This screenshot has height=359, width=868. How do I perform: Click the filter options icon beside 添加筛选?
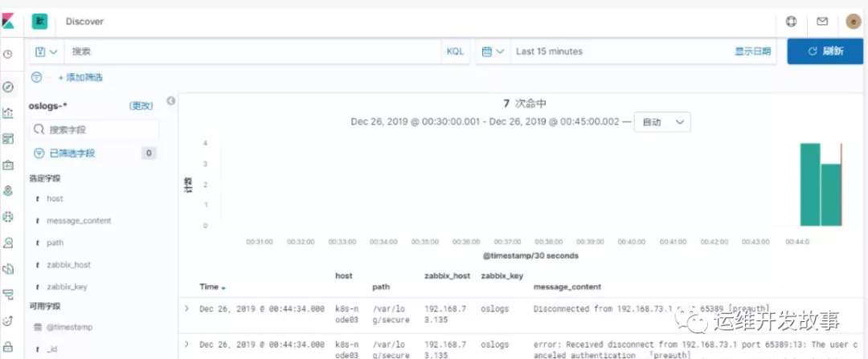(x=37, y=77)
